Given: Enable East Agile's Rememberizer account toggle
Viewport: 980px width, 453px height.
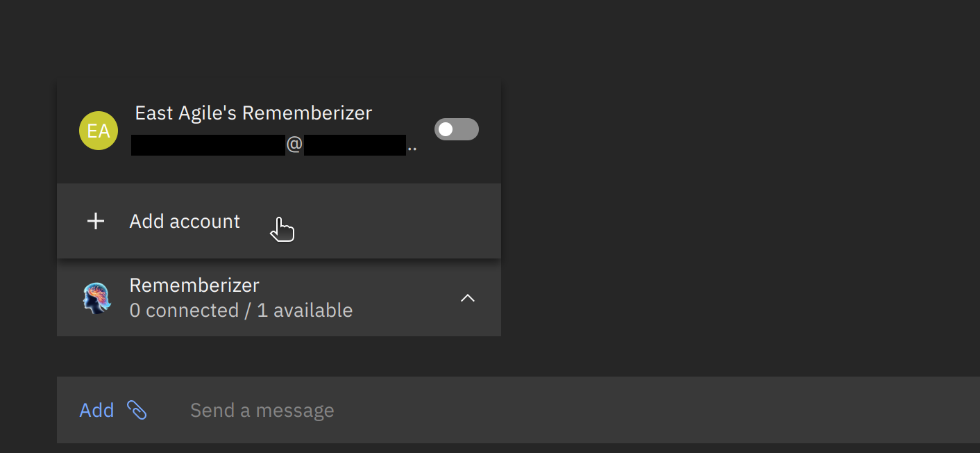Looking at the screenshot, I should point(456,129).
